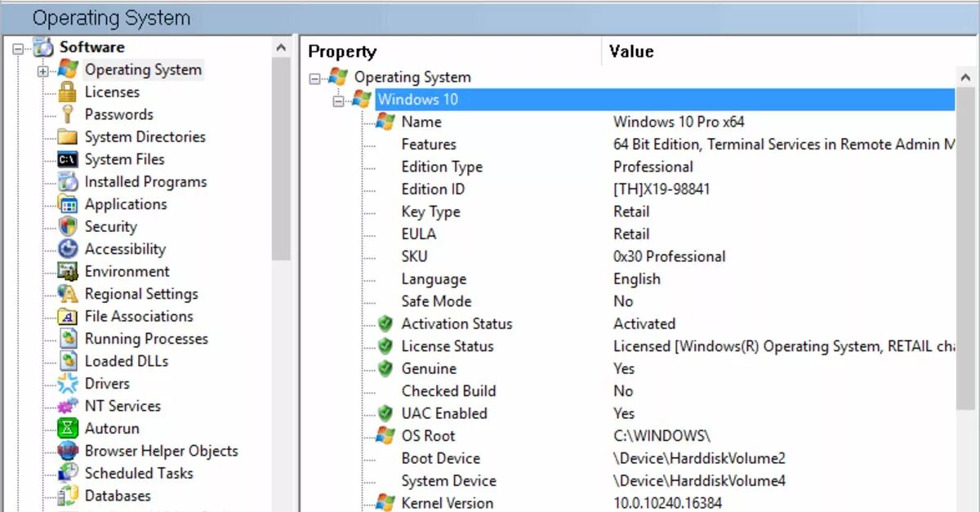Click the OS Root Windows flag icon

(x=385, y=436)
